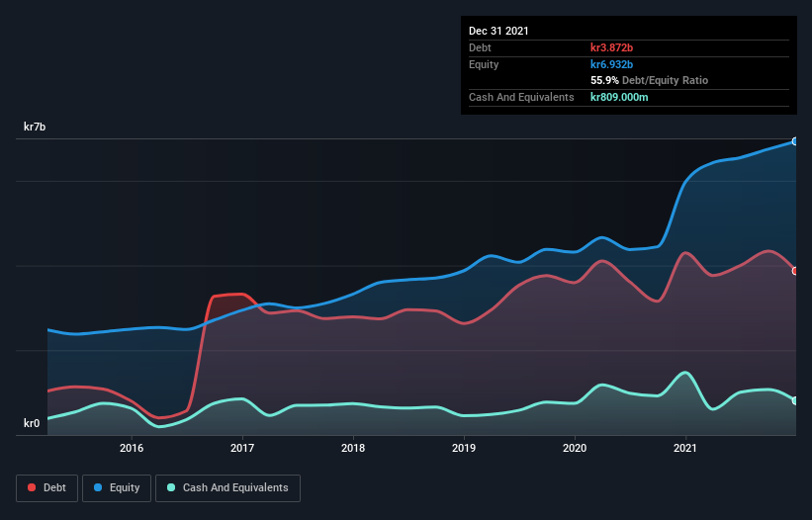This screenshot has width=812, height=520.
Task: Click the 2017 x-axis label
Action: click(x=242, y=448)
